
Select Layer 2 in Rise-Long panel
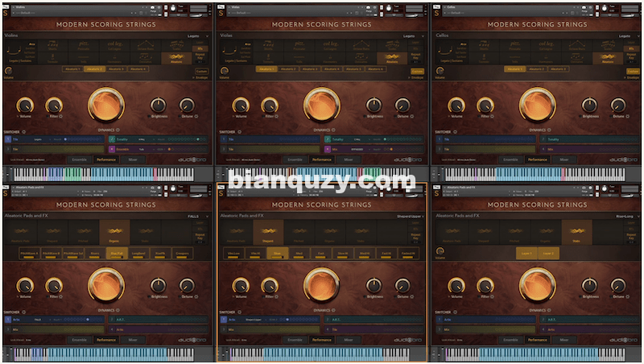click(x=548, y=254)
